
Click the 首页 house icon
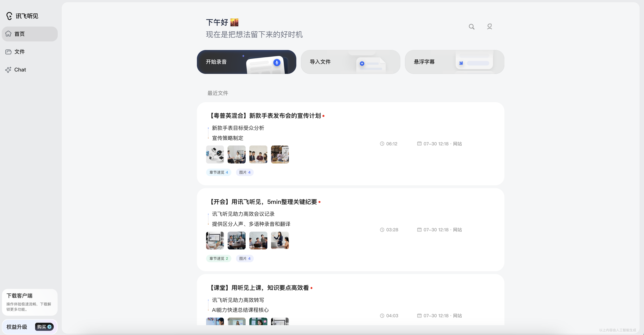pyautogui.click(x=9, y=34)
